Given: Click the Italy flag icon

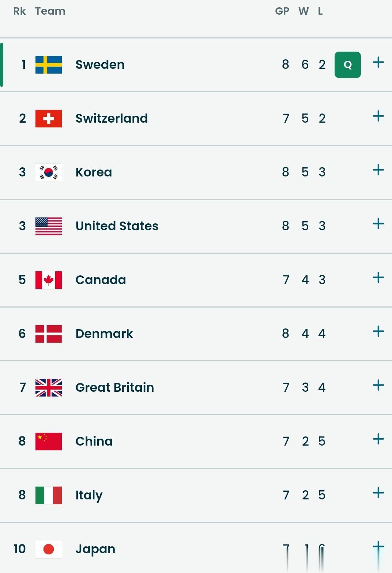Looking at the screenshot, I should coord(49,495).
